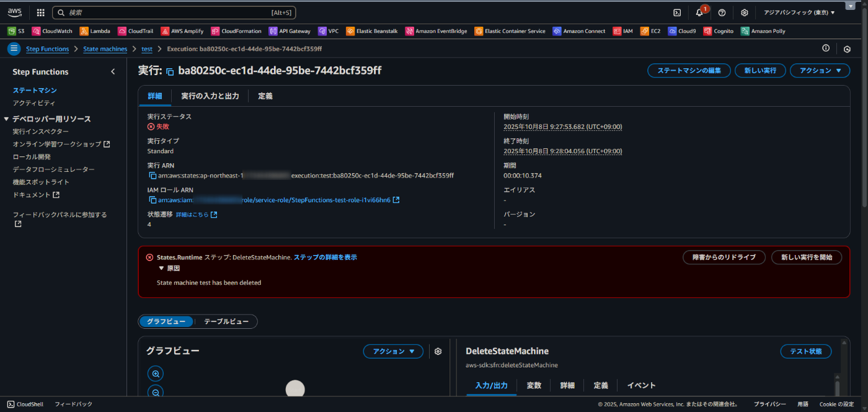868x412 pixels.
Task: Open CloudShell in the footer
Action: pyautogui.click(x=25, y=404)
